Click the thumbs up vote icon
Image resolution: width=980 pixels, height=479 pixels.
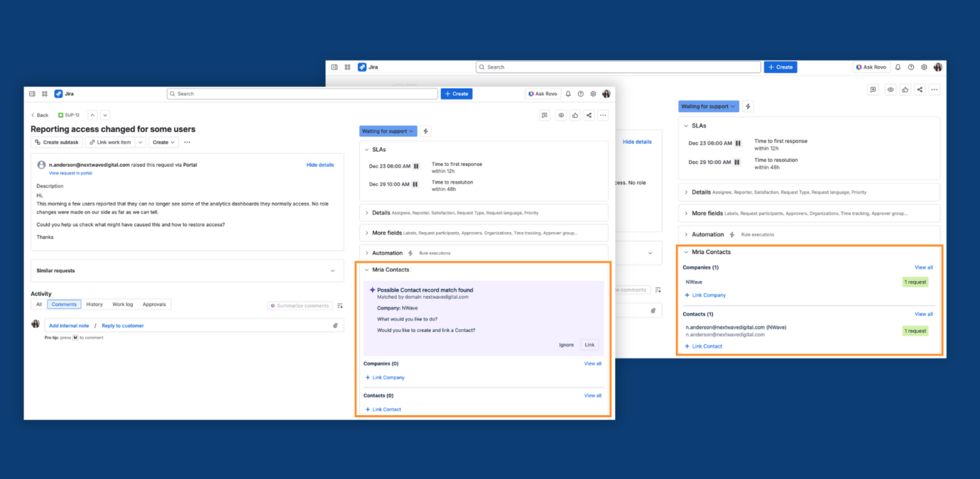click(x=574, y=115)
